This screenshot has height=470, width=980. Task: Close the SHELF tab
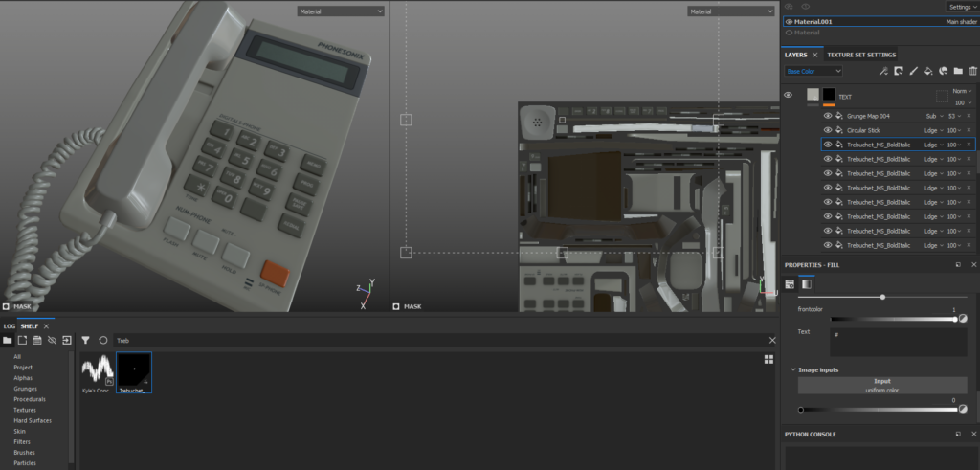46,326
